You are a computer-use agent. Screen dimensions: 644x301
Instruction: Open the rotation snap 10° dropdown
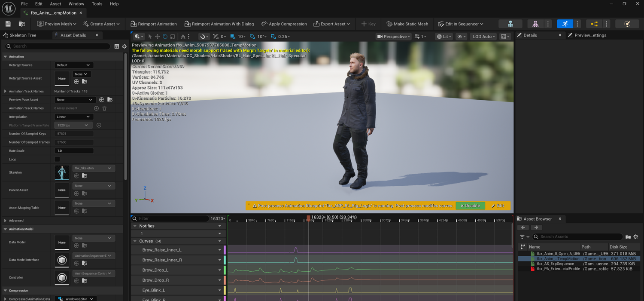[x=262, y=37]
